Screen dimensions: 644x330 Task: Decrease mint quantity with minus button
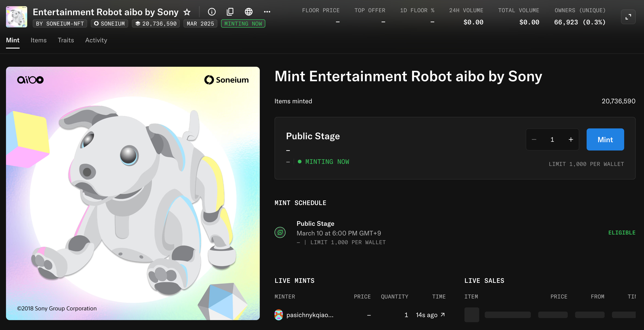click(534, 139)
